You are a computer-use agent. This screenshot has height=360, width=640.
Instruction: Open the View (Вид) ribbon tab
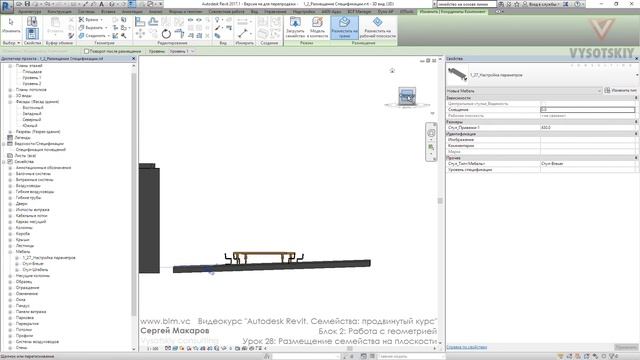pyautogui.click(x=254, y=12)
